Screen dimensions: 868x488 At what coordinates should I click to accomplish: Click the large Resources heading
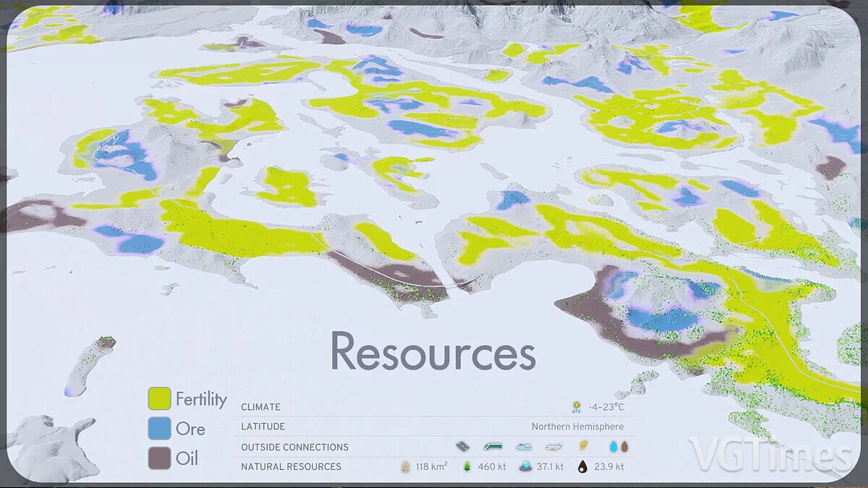(433, 352)
